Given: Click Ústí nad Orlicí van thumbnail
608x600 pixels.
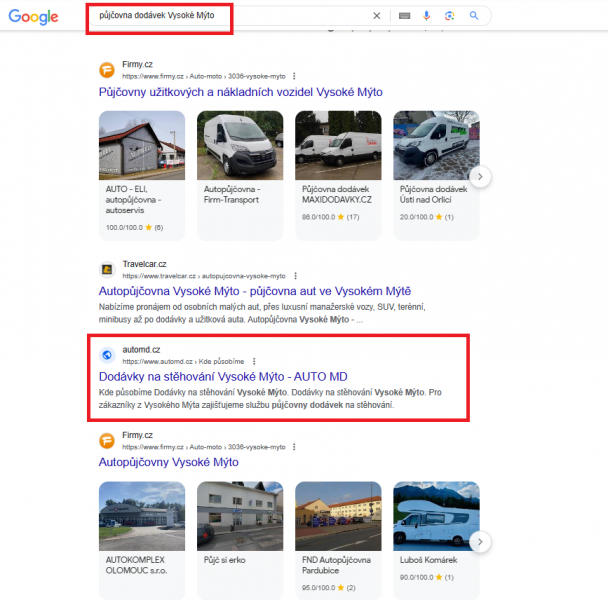Looking at the screenshot, I should pyautogui.click(x=436, y=145).
